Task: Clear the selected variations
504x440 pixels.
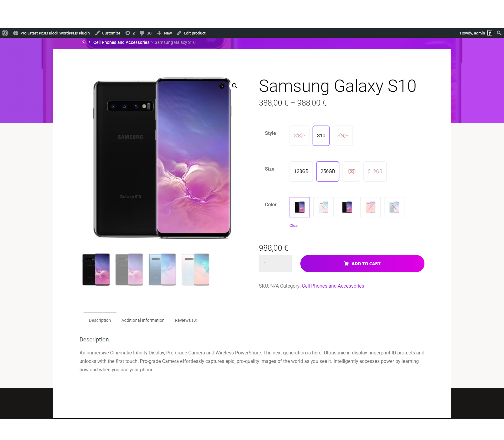Action: click(x=294, y=226)
